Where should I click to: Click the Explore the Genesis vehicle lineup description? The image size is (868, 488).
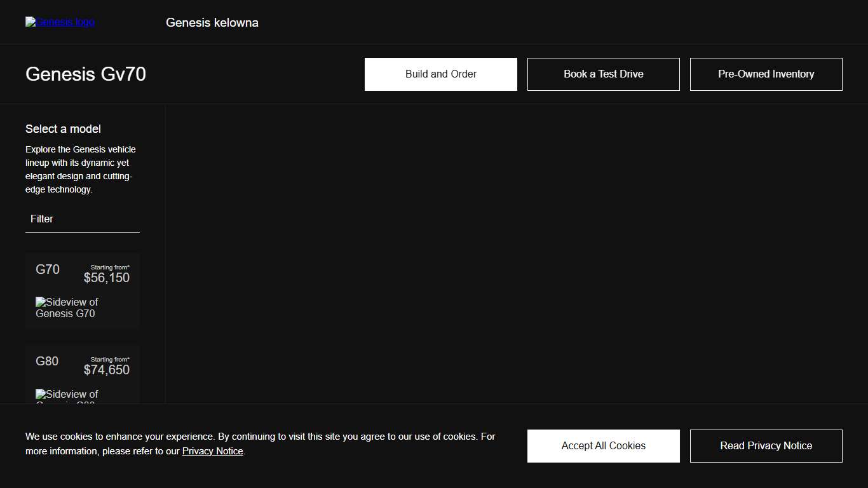point(81,170)
